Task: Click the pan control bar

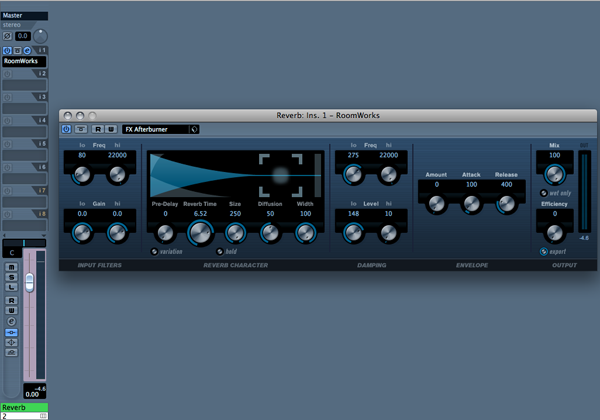Action: pyautogui.click(x=24, y=243)
